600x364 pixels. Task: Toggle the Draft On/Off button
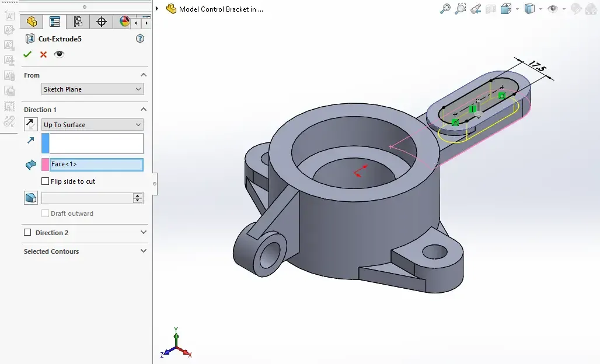30,198
